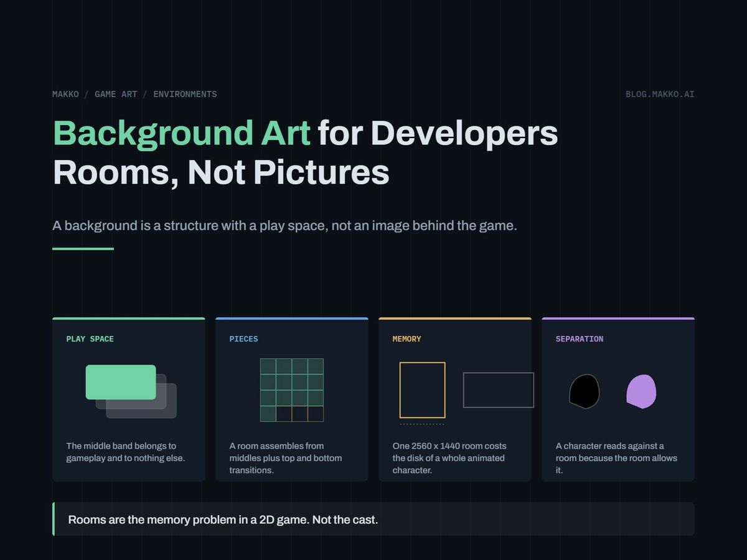Image resolution: width=747 pixels, height=560 pixels.
Task: Click the 'One 2560 x 1440 room costs' text
Action: click(449, 458)
